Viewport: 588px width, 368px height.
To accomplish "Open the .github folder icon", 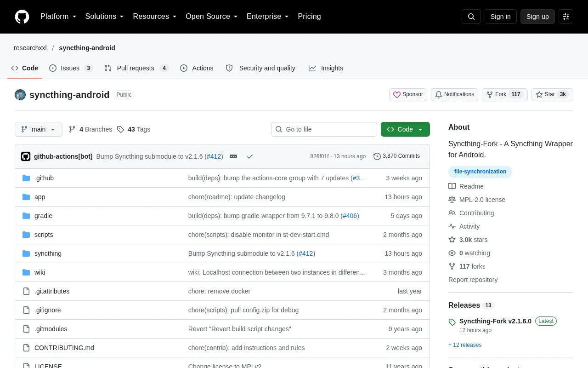I will (x=26, y=178).
